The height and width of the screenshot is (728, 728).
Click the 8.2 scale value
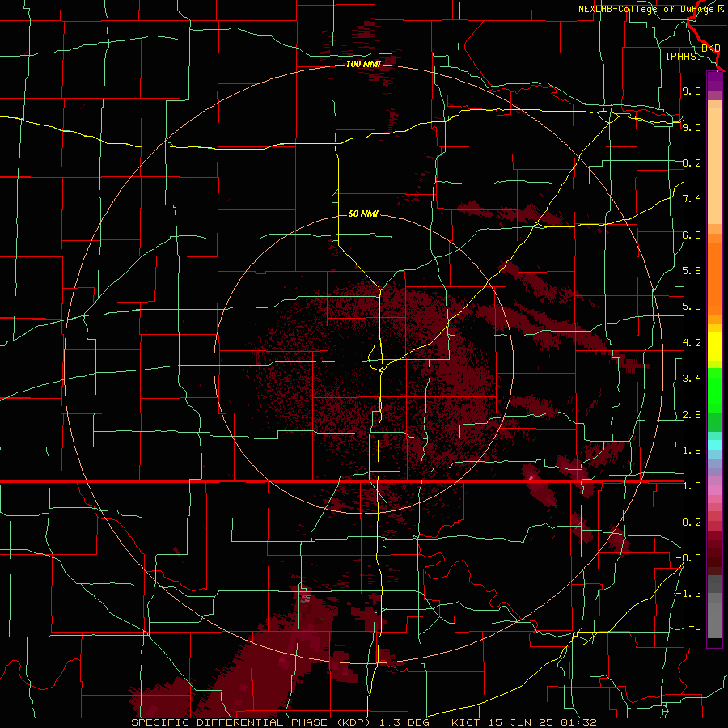tap(692, 163)
